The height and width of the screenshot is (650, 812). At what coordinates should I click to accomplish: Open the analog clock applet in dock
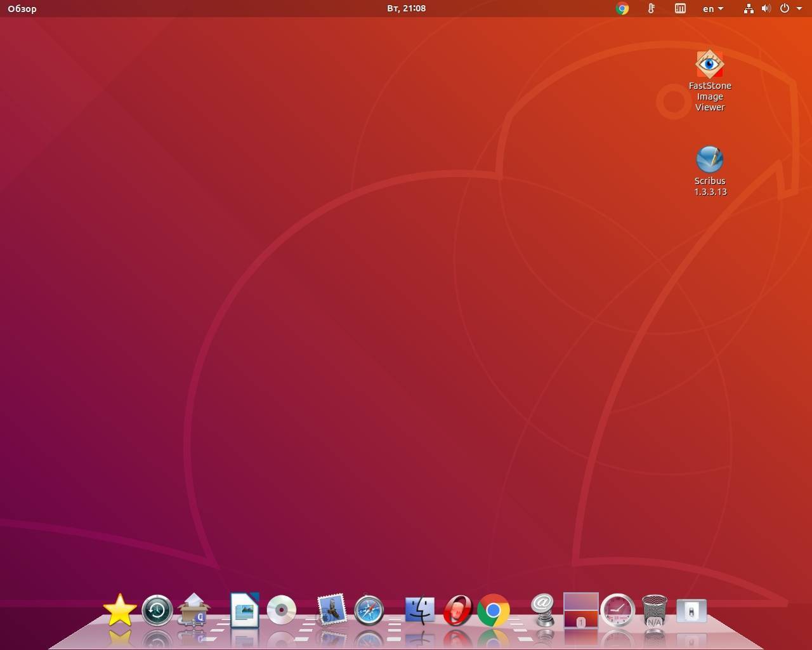pyautogui.click(x=617, y=611)
